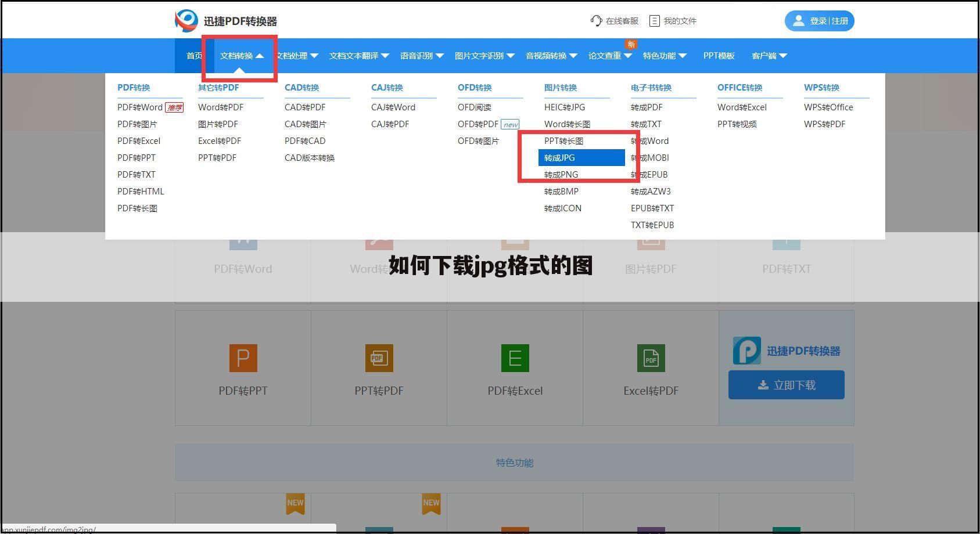Viewport: 980px width, 534px height.
Task: Click the green PDF转Excel icon
Action: click(x=515, y=358)
